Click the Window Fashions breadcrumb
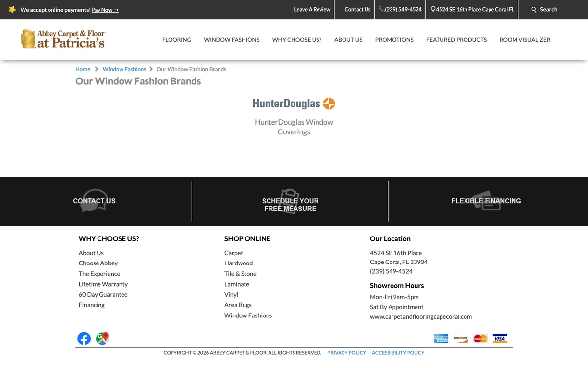588x368 pixels. 124,69
